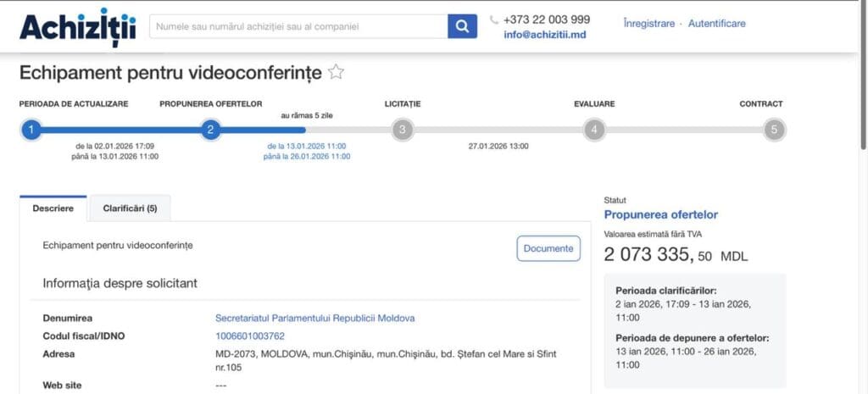Click the magnifier search button
Image resolution: width=868 pixels, height=394 pixels.
point(461,26)
